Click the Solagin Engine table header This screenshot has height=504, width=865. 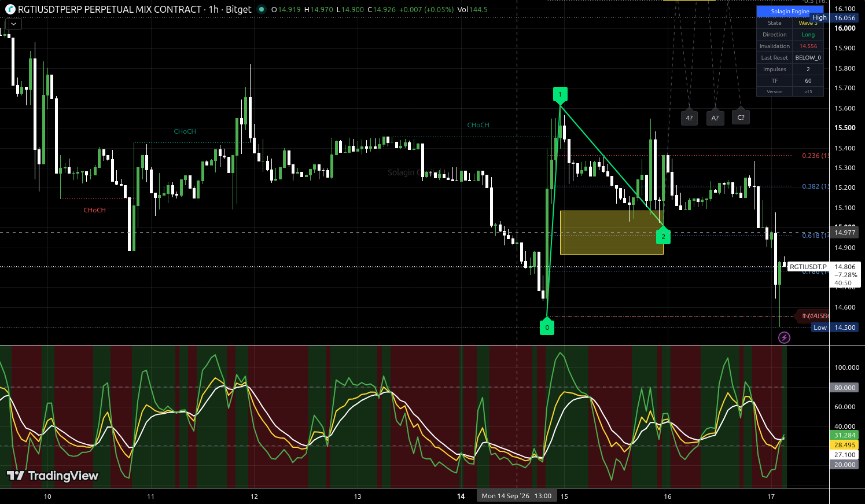pos(790,12)
